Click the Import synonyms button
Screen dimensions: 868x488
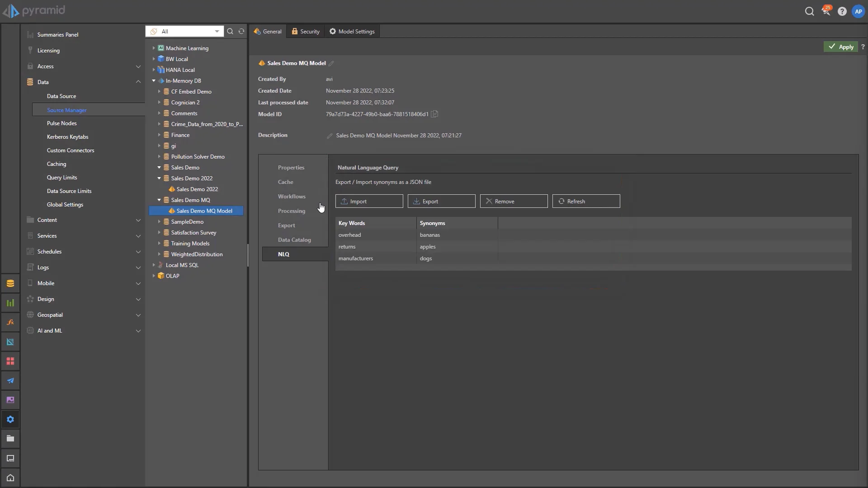coord(369,201)
